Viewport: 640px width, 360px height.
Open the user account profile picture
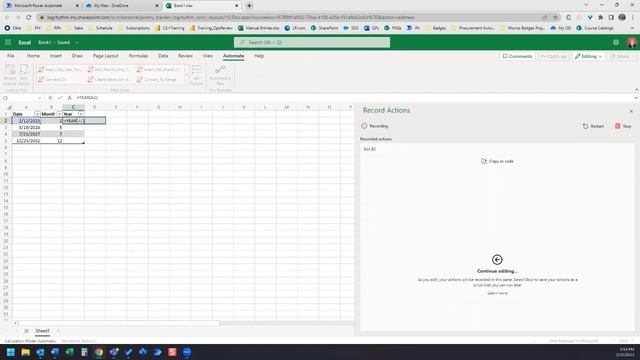pyautogui.click(x=632, y=42)
